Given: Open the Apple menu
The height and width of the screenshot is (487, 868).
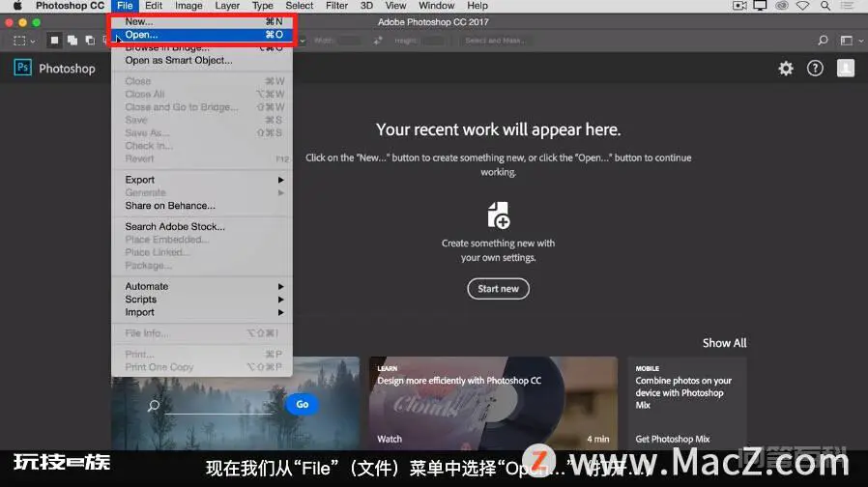Looking at the screenshot, I should tap(17, 6).
